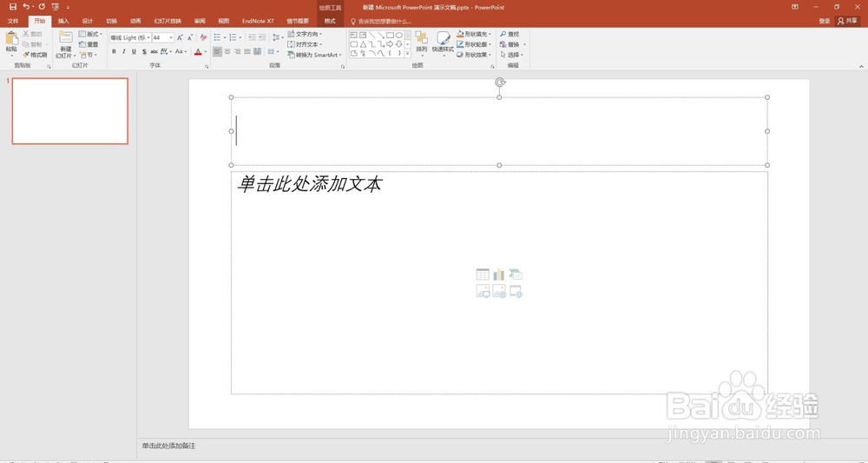Insert a picture via the placeholder icon

tap(483, 291)
